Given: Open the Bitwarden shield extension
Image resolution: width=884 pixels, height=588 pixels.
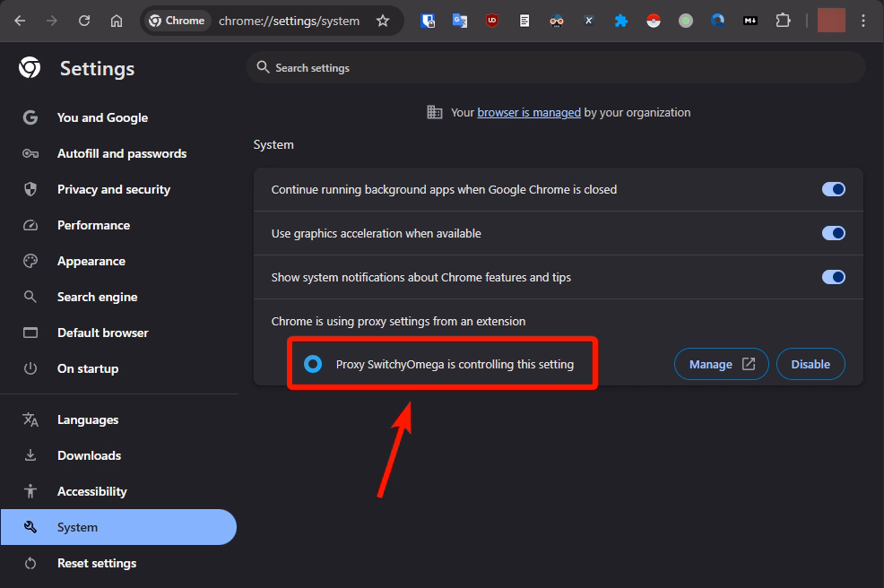Looking at the screenshot, I should click(428, 21).
